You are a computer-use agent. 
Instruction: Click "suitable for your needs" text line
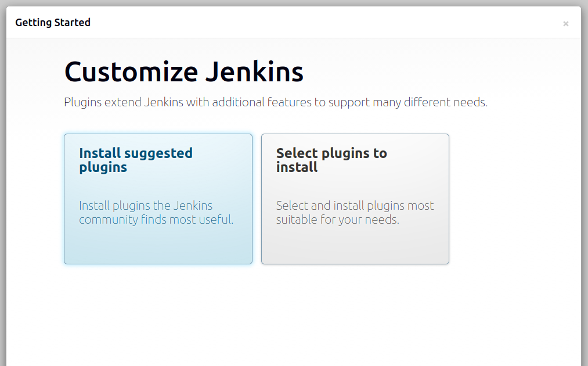[337, 220]
